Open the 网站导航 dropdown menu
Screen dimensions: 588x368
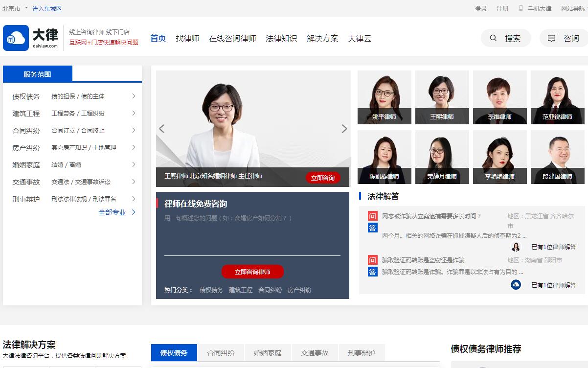point(574,8)
